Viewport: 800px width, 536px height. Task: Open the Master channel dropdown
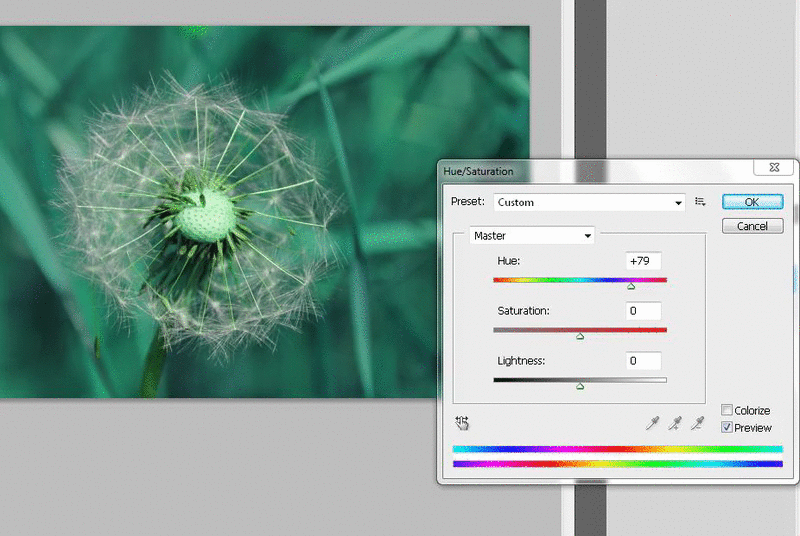532,236
